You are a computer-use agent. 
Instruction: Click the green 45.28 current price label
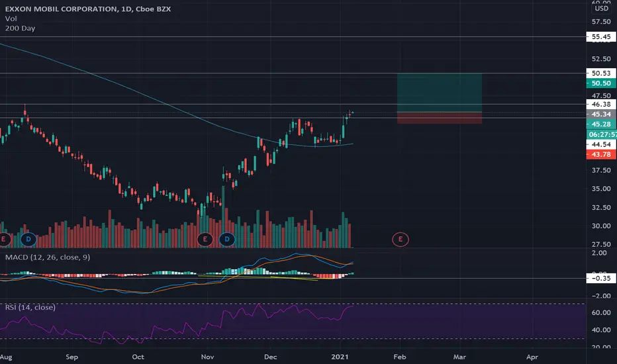601,124
